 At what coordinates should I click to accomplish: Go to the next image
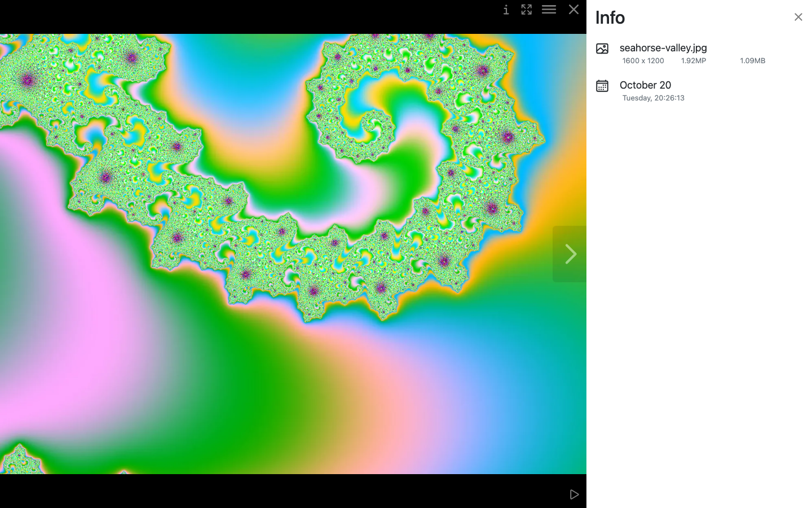pos(570,254)
